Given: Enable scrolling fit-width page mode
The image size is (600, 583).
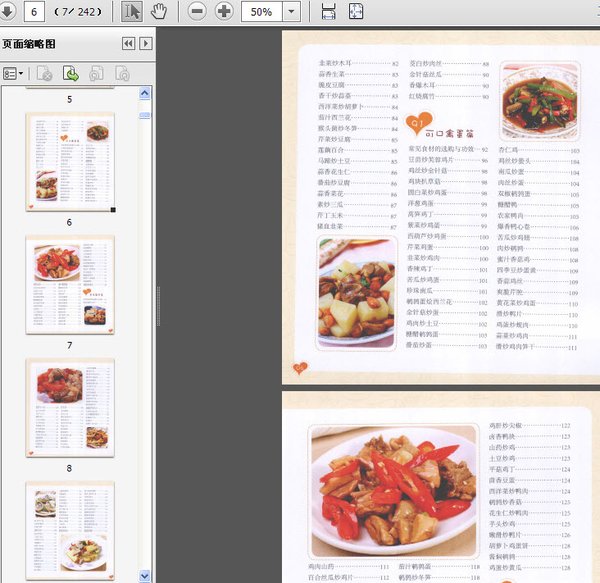Looking at the screenshot, I should [x=328, y=12].
